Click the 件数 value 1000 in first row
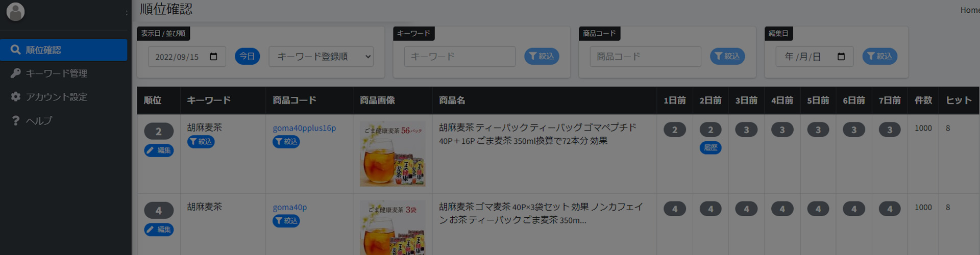 click(x=923, y=128)
